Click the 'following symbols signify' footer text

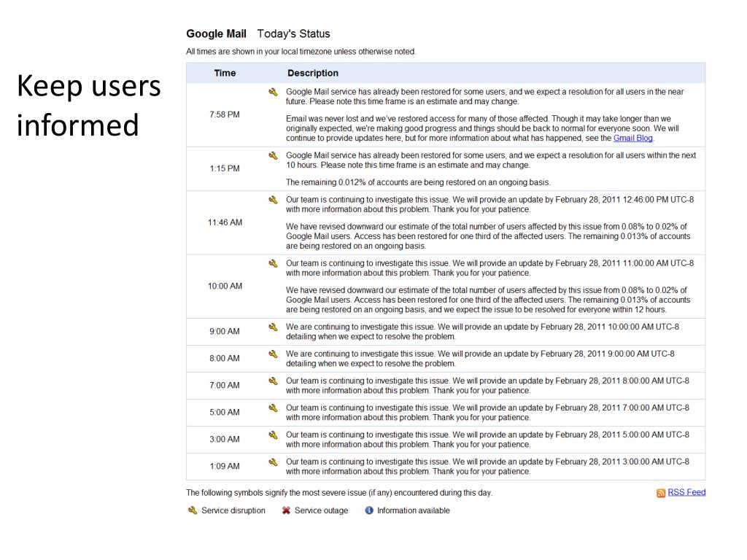point(339,493)
